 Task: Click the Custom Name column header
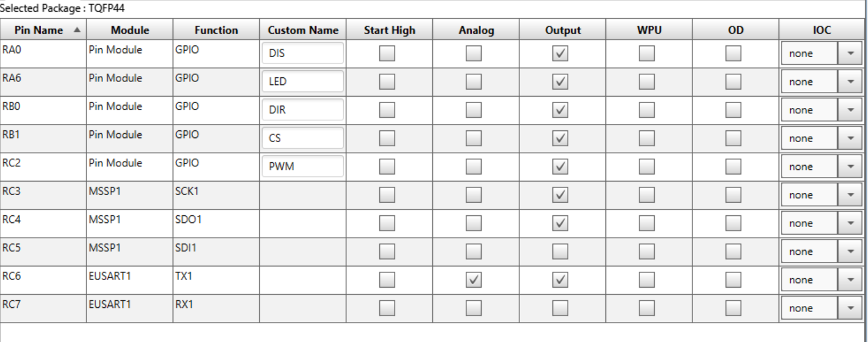pyautogui.click(x=303, y=30)
